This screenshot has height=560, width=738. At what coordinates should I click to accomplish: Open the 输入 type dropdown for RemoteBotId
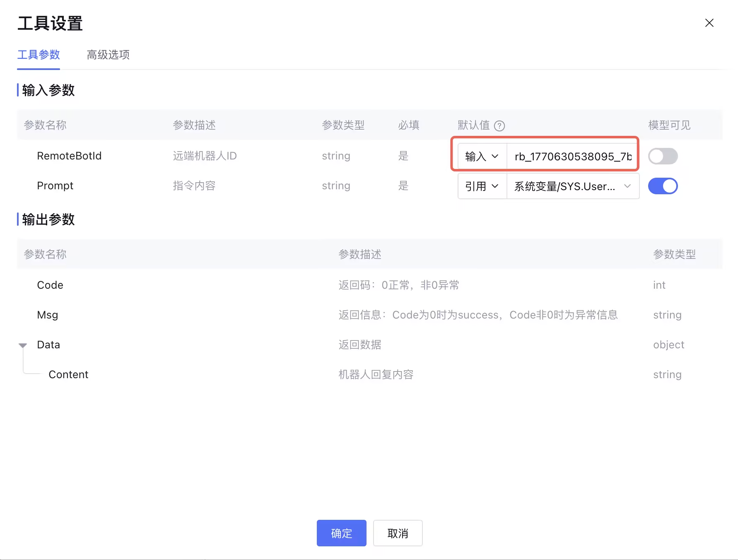[482, 156]
